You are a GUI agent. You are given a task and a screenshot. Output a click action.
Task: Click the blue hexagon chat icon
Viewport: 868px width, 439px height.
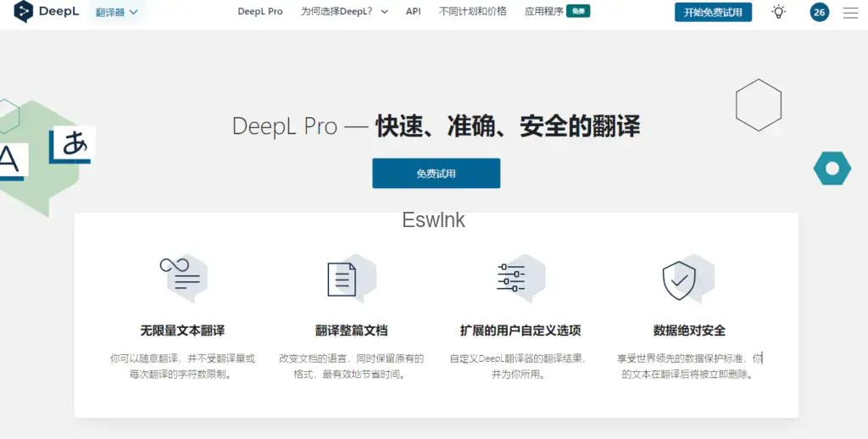[x=832, y=169]
